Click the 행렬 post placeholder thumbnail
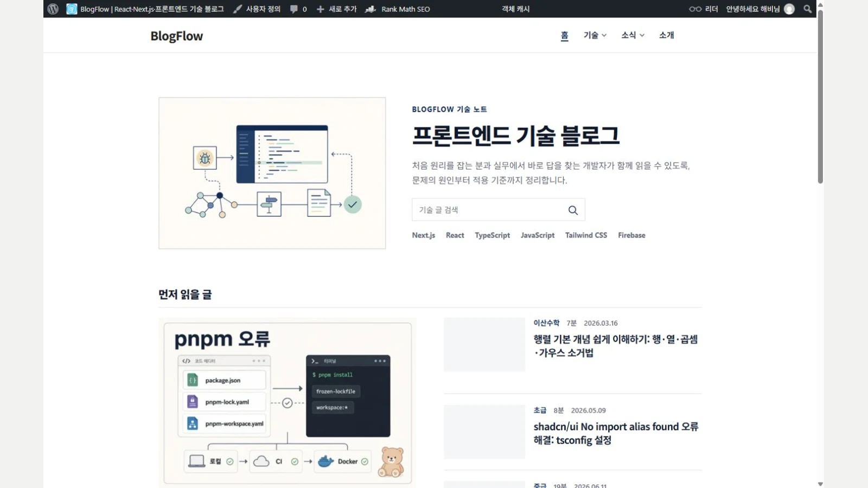Screen dimensions: 868x488 pyautogui.click(x=484, y=344)
